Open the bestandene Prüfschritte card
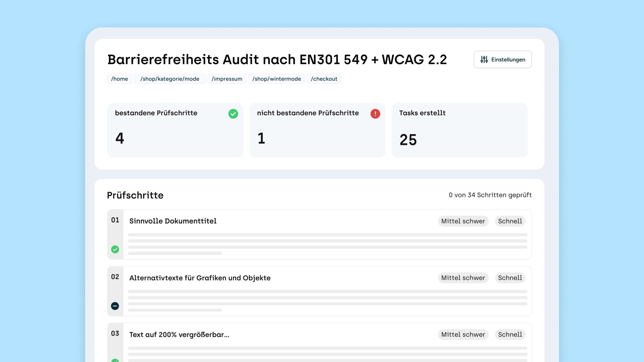This screenshot has height=362, width=644. [x=175, y=130]
